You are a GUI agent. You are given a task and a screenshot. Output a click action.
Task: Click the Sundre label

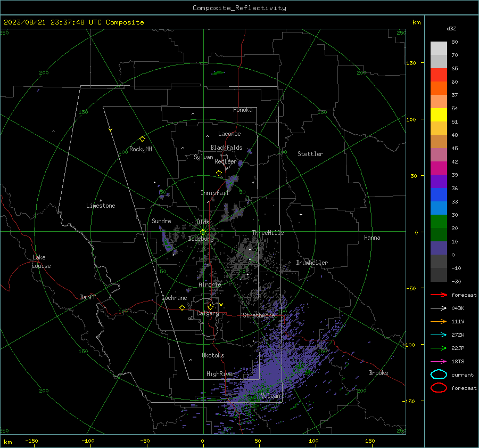pyautogui.click(x=161, y=221)
